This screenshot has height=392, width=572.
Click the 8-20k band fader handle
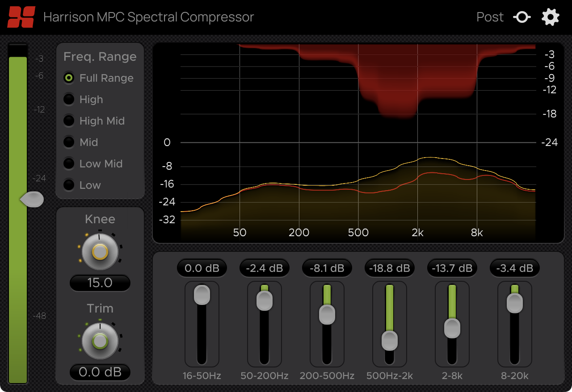(x=515, y=303)
